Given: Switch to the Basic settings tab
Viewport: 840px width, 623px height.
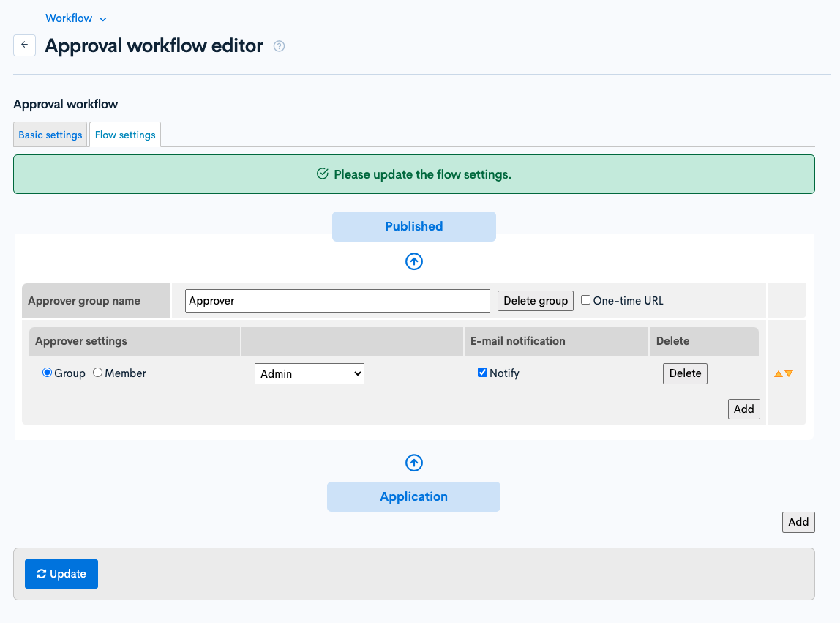Looking at the screenshot, I should coord(50,134).
